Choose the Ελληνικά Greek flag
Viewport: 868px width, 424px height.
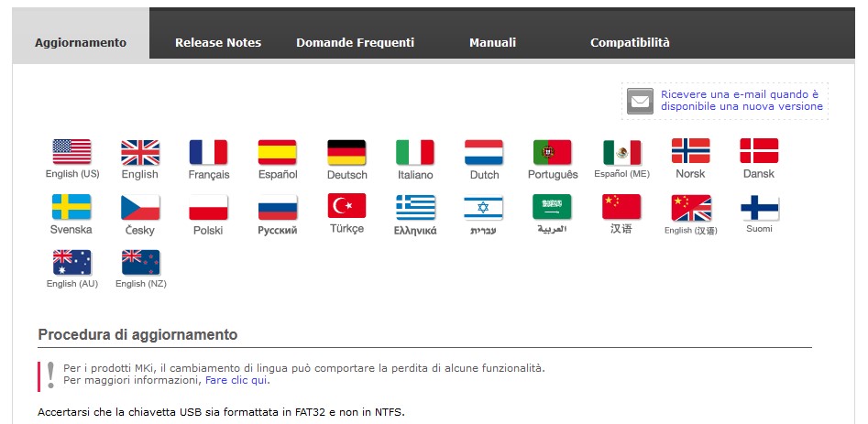[x=416, y=208]
